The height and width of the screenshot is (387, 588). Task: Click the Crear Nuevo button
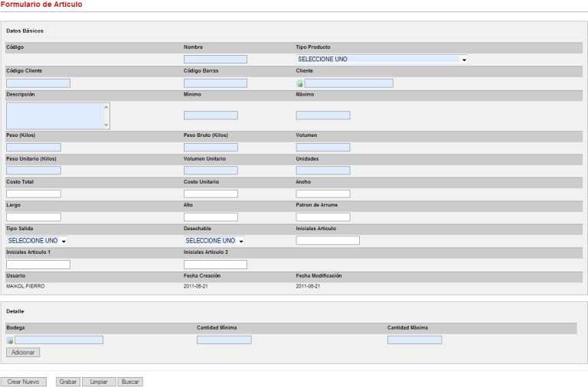click(x=23, y=382)
